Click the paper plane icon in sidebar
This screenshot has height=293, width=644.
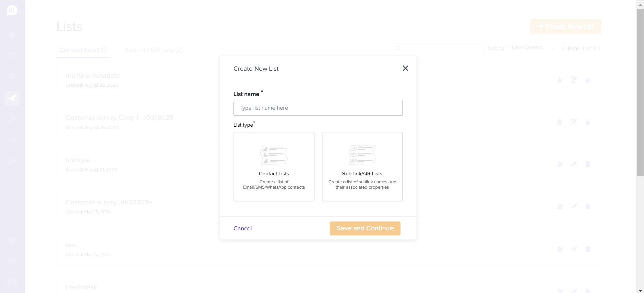[x=12, y=98]
